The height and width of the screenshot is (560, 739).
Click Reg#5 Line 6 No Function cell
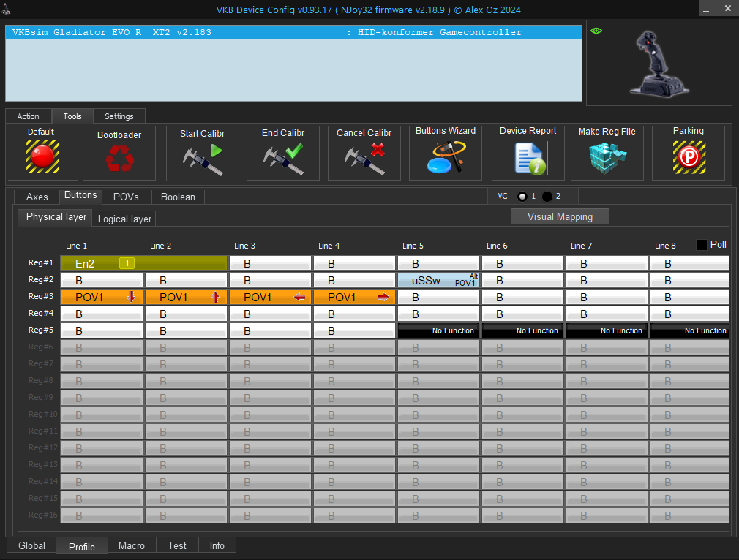click(x=522, y=330)
